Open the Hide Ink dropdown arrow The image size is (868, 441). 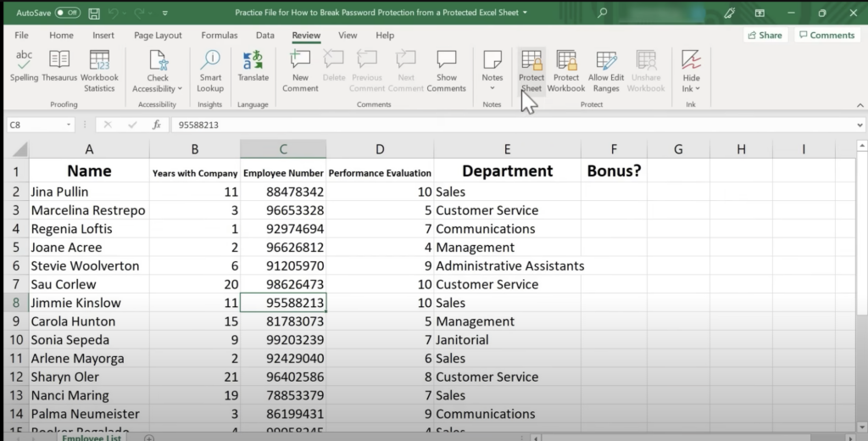[x=698, y=89]
